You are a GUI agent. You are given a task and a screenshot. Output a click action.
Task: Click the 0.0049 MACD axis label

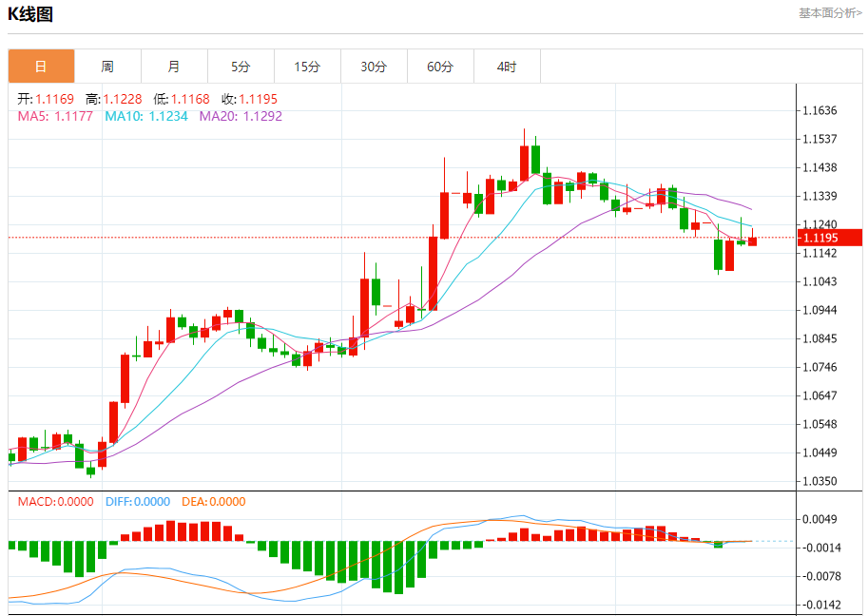coord(820,519)
